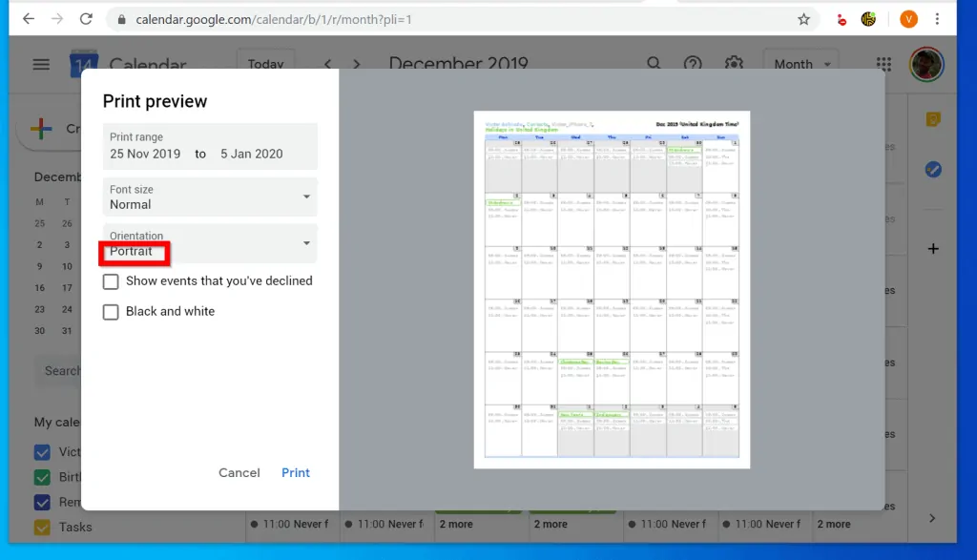Viewport: 977px width, 560px height.
Task: Toggle the Tasks calendar checkbox
Action: pos(42,527)
